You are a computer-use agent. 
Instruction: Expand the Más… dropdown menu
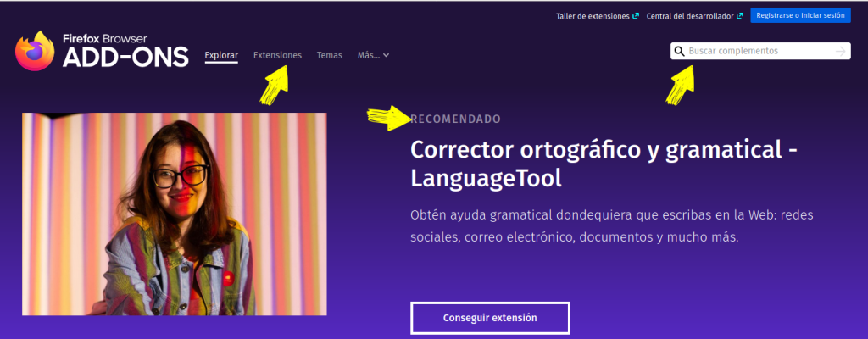point(374,55)
